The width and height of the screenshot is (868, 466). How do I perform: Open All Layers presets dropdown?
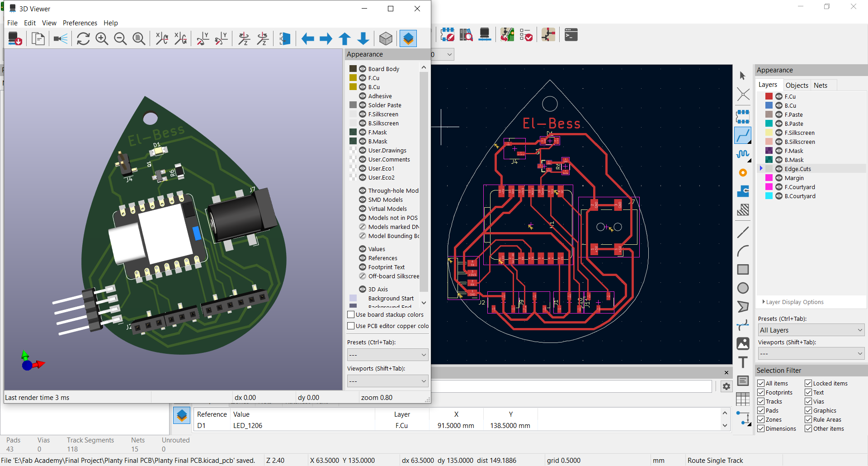pos(811,330)
